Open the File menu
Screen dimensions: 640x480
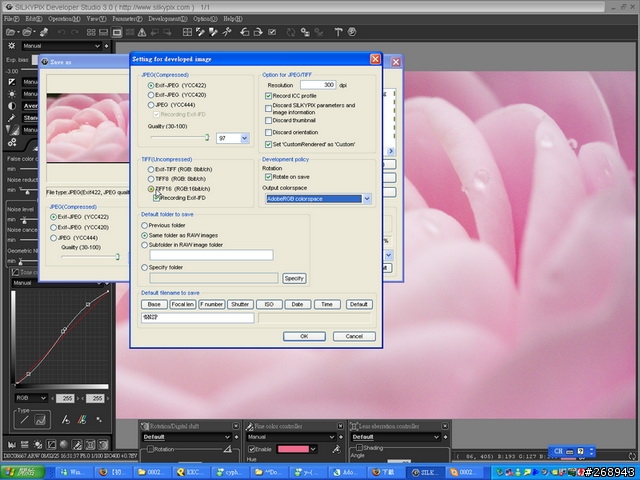(11, 19)
